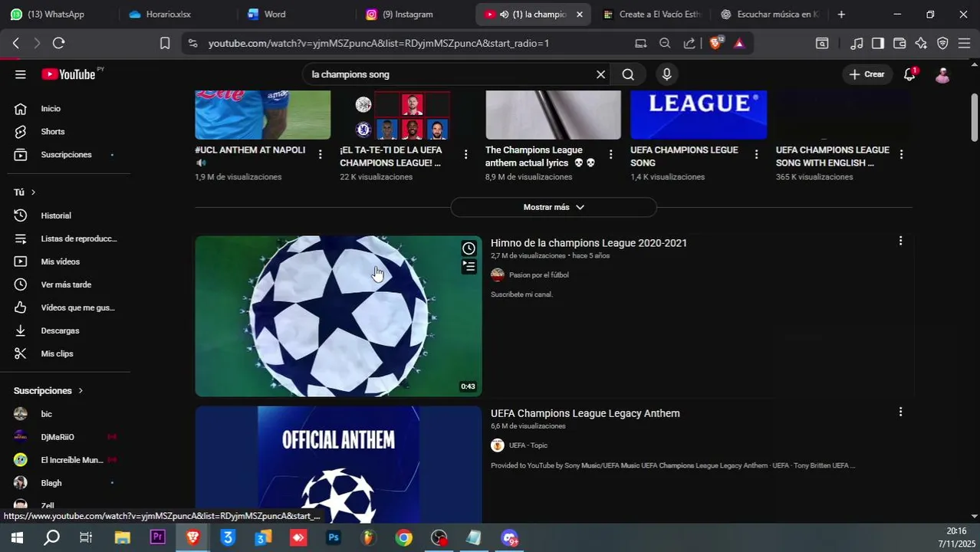Open Brave Wallet icon
Viewport: 980px width, 552px height.
(x=899, y=44)
